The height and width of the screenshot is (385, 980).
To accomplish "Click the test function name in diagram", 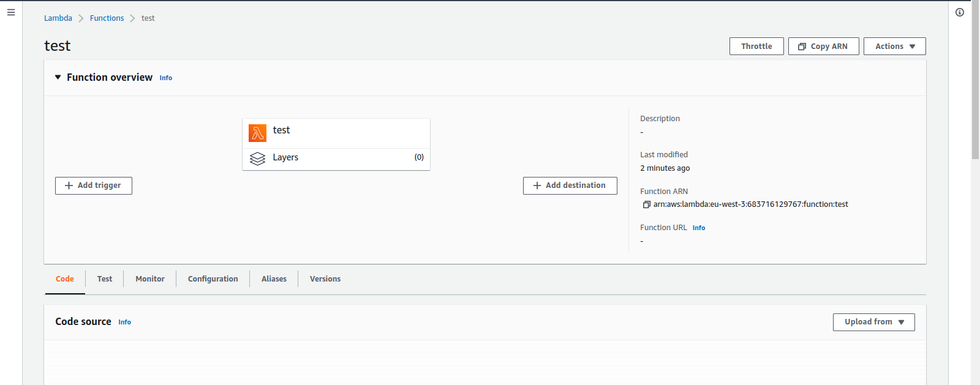I will [x=281, y=130].
